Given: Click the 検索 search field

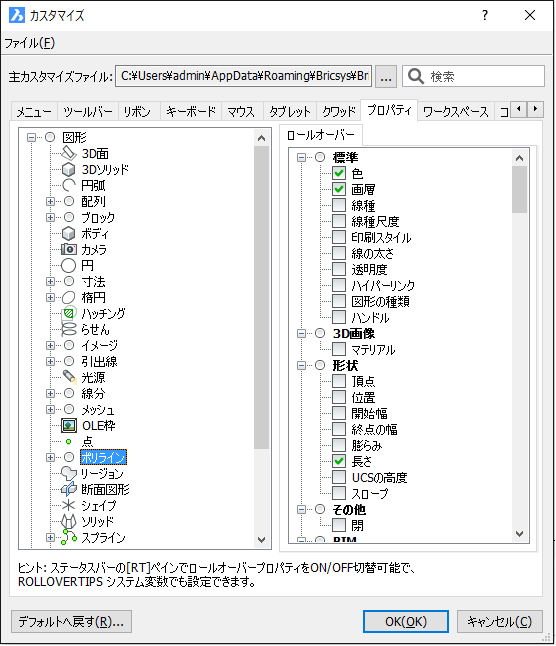Looking at the screenshot, I should [474, 76].
